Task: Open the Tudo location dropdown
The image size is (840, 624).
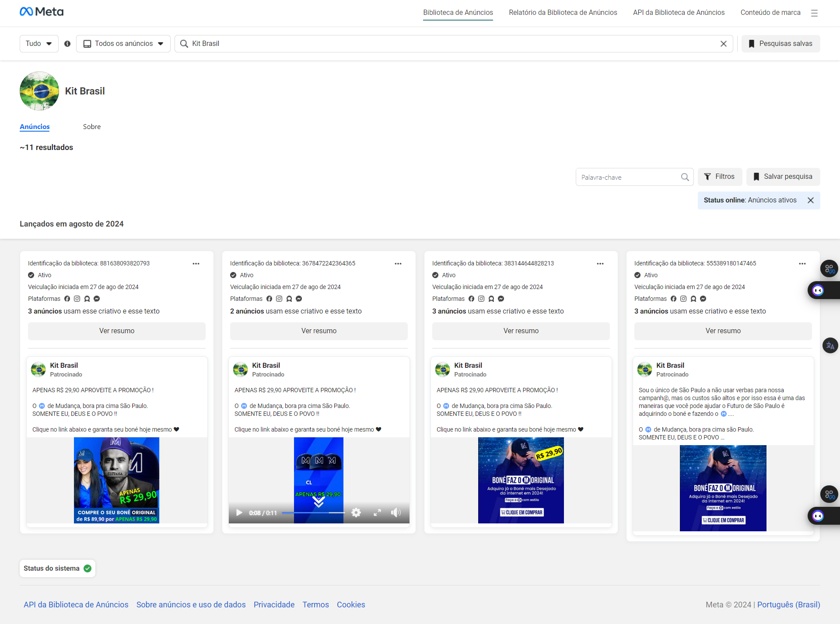Action: 39,44
